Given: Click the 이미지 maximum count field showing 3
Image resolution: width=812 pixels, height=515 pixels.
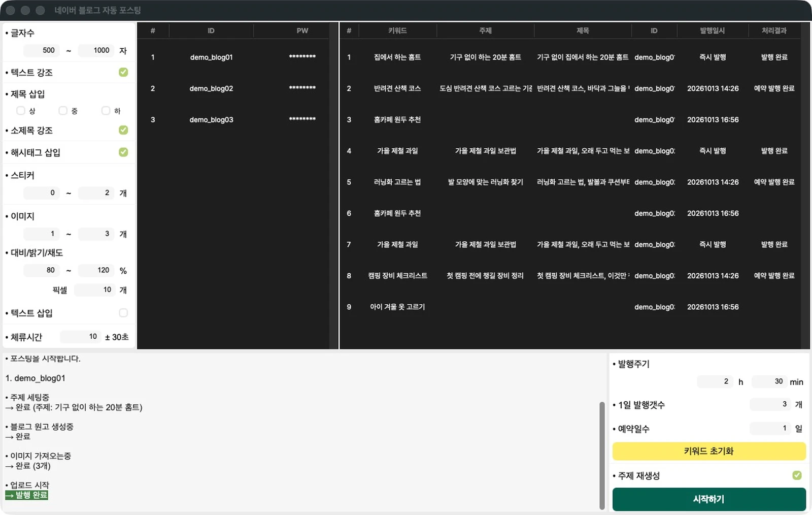Looking at the screenshot, I should [x=96, y=234].
